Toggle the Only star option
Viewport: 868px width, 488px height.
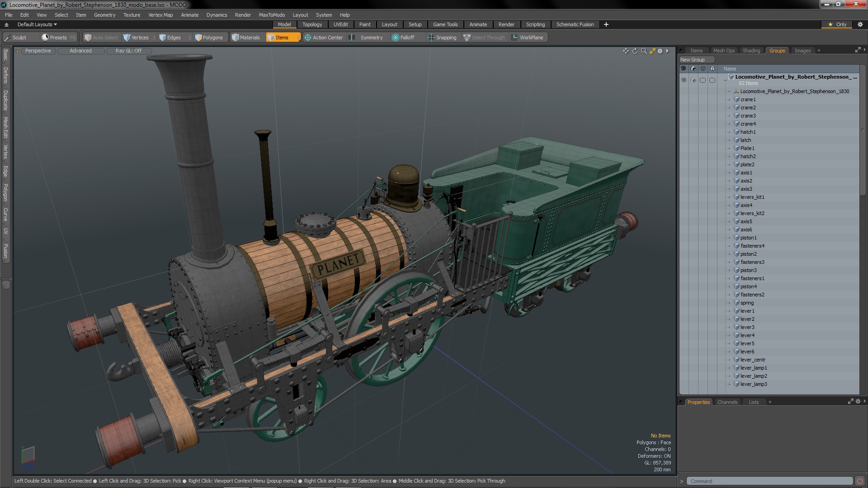tap(837, 24)
